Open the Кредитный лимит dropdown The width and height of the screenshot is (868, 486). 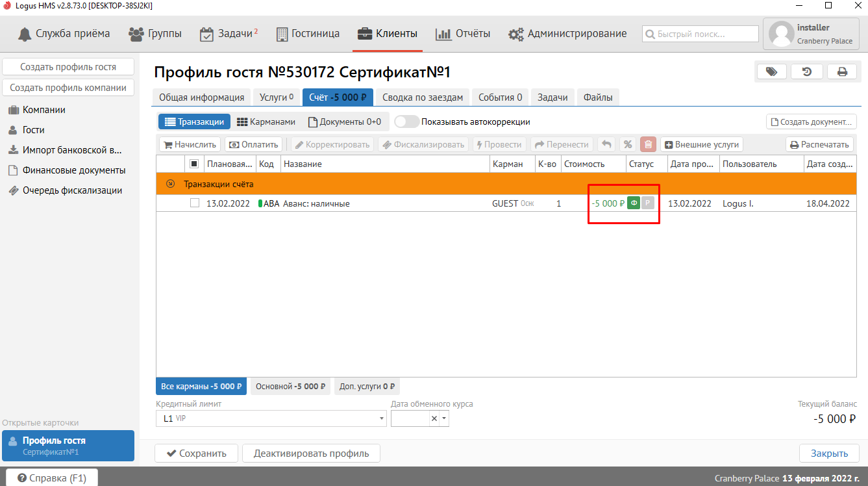[x=382, y=419]
